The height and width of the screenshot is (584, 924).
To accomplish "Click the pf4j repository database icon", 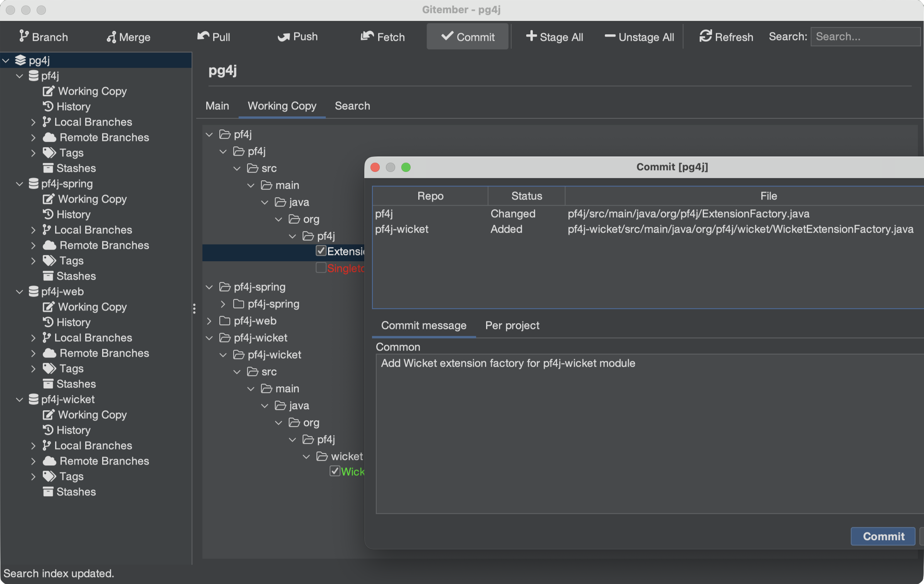I will tap(34, 76).
